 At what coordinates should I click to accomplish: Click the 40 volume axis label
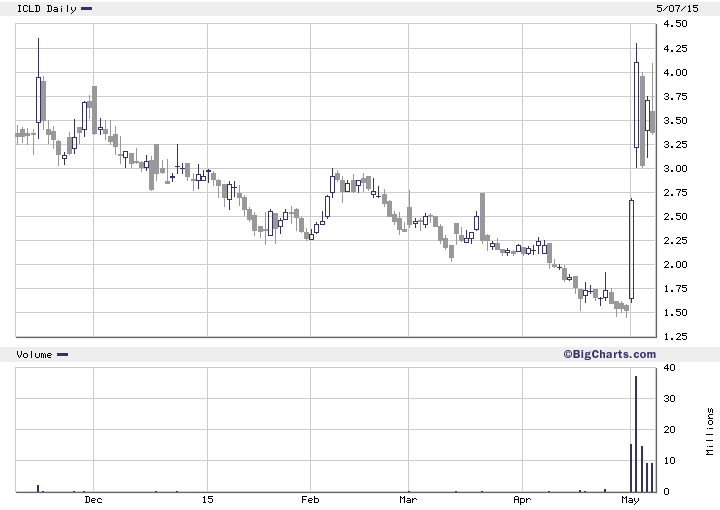pyautogui.click(x=669, y=367)
